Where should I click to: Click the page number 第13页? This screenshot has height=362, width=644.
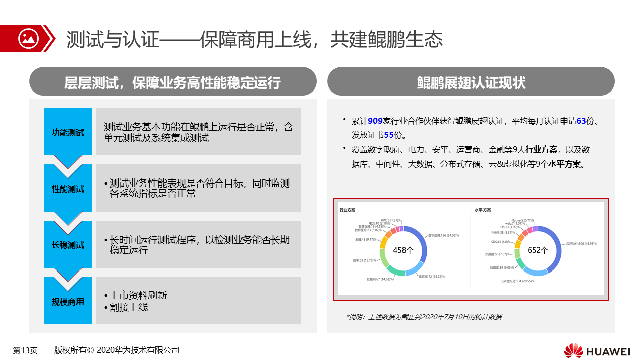pyautogui.click(x=25, y=350)
